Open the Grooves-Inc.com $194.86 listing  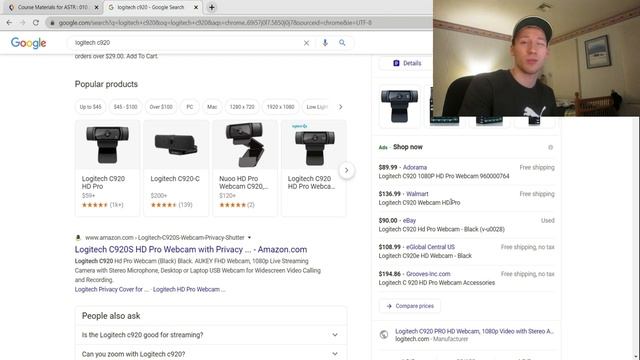[467, 278]
